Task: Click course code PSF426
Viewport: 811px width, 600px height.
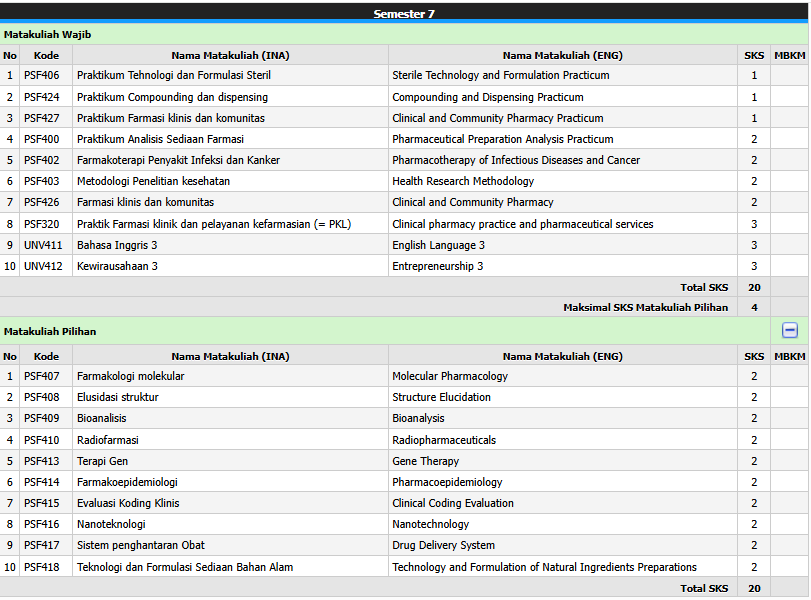Action: click(x=41, y=202)
